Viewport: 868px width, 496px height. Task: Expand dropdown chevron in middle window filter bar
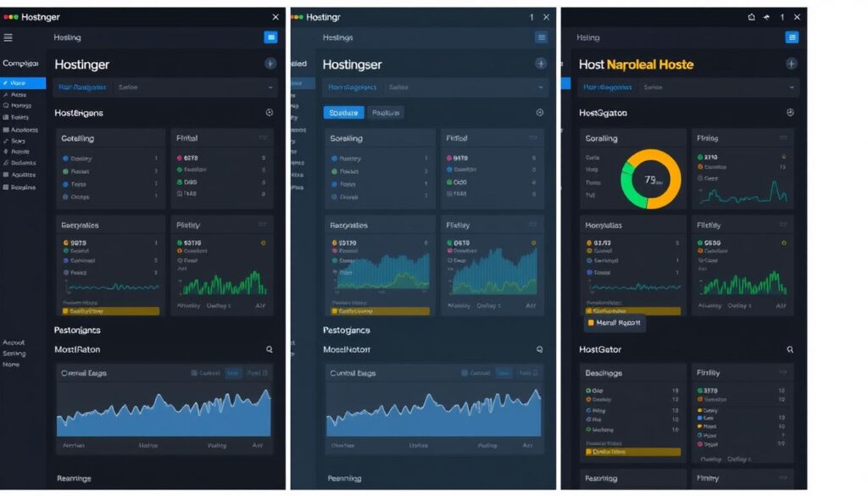(541, 87)
